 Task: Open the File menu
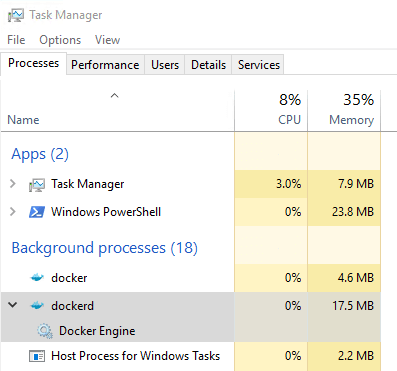16,40
